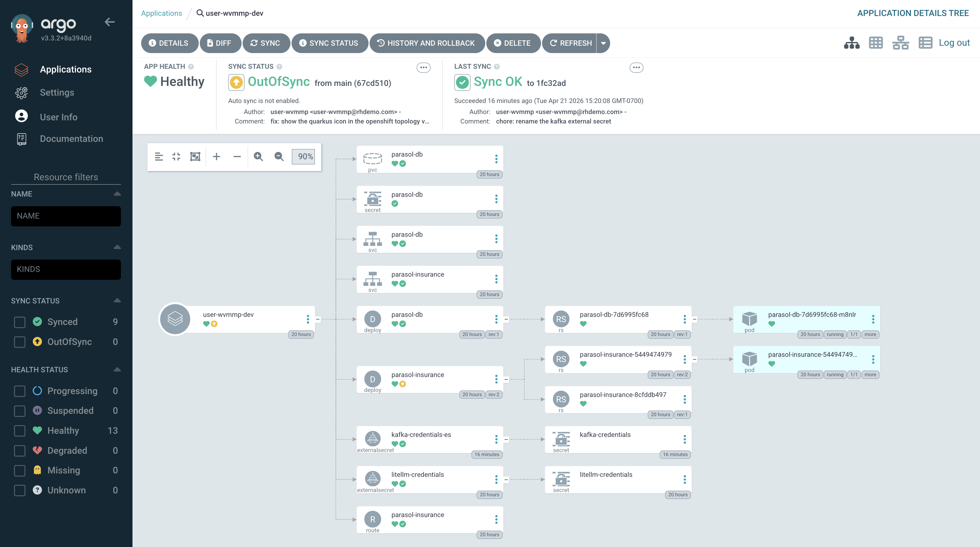Switch to the list view icon

coord(925,43)
